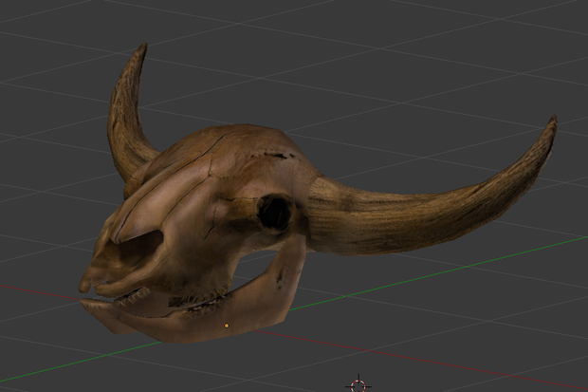Screen dimensions: 588x392
Task: Select the tip of the right horn
Action: pos(552,122)
